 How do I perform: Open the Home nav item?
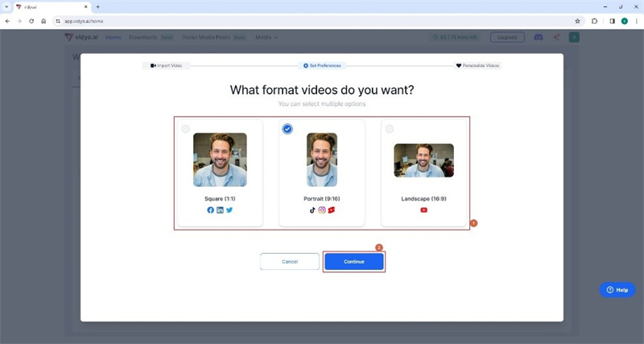(114, 37)
